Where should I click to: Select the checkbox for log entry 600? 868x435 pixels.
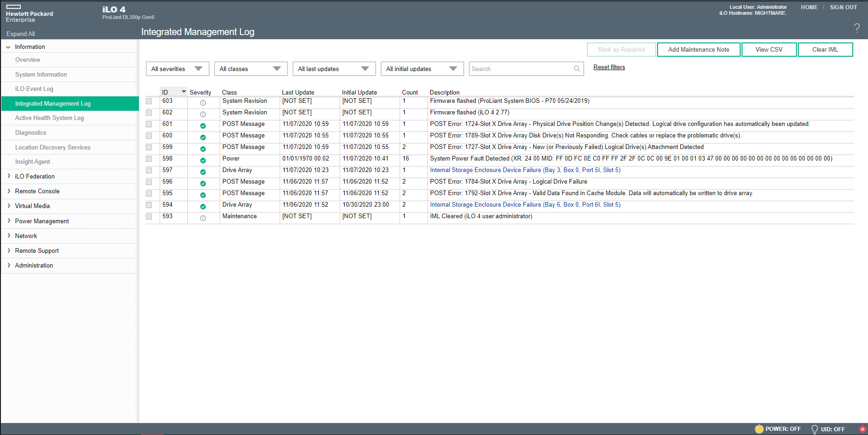(x=149, y=136)
